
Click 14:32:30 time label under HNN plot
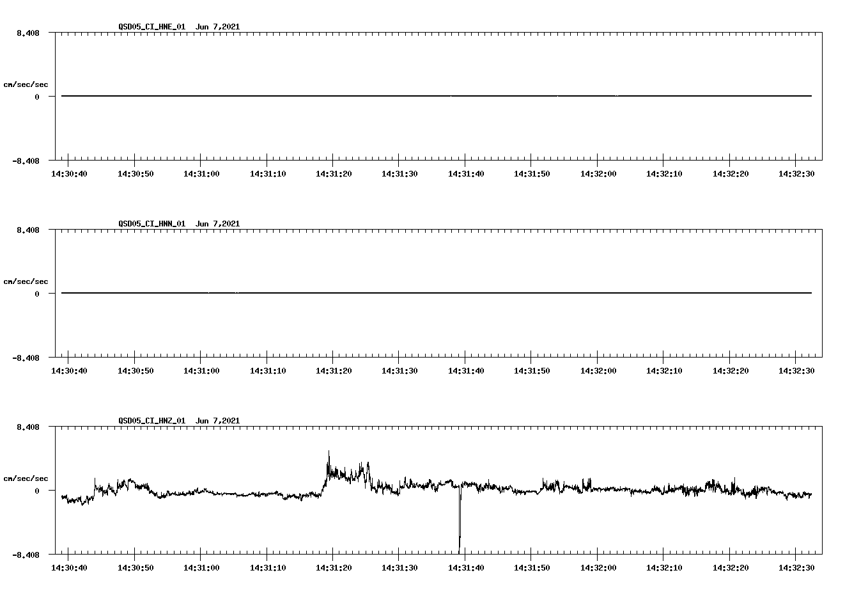point(796,370)
